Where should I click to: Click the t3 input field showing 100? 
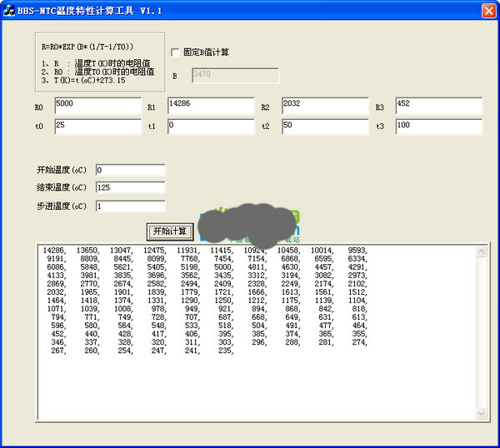point(439,127)
